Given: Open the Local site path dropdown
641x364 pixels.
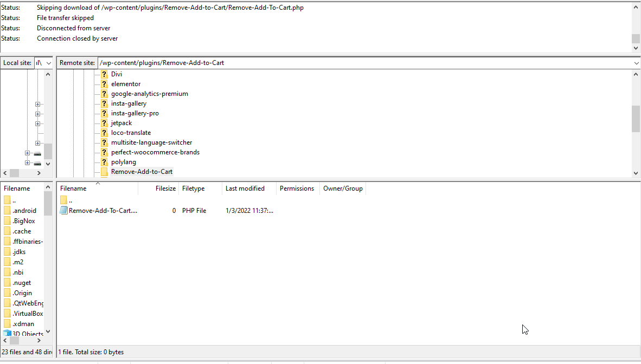Looking at the screenshot, I should point(49,63).
